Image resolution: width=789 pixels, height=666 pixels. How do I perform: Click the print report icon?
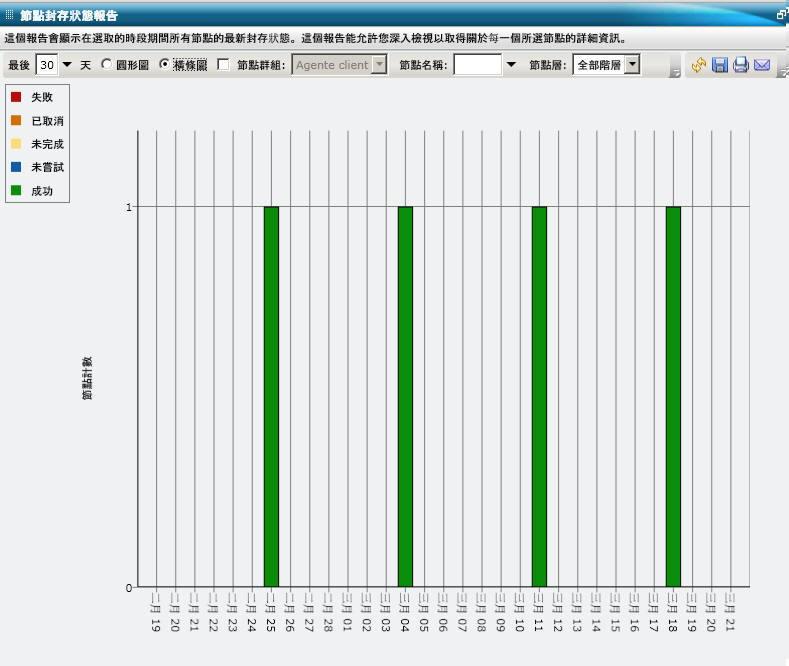coord(741,65)
